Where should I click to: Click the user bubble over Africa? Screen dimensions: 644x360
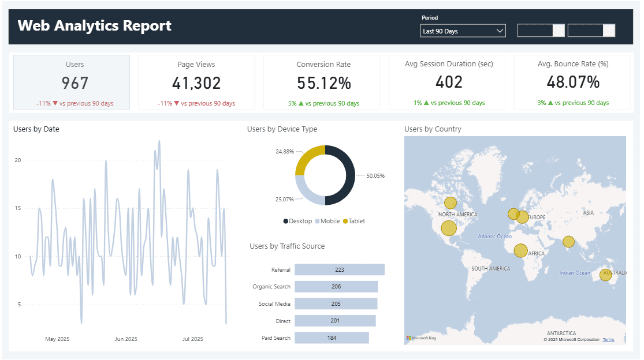[x=520, y=250]
